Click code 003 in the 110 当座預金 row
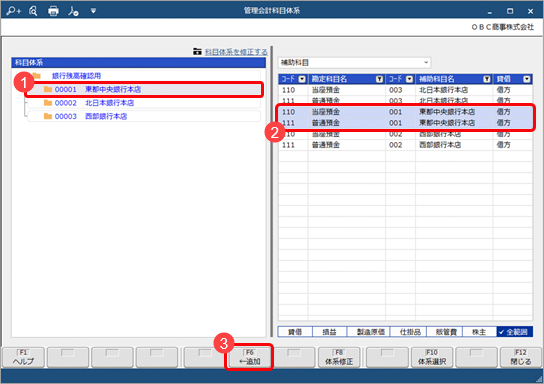 (396, 90)
